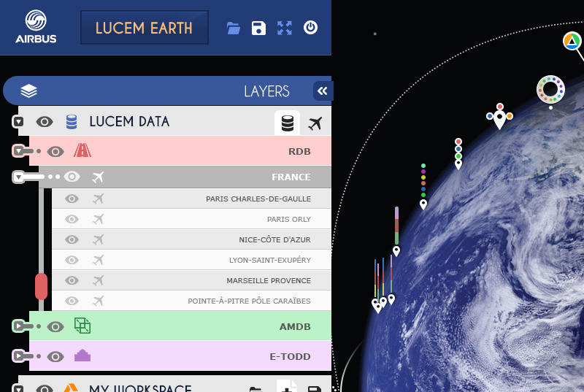Click airplane icon of Pointe-à-Pitre
Screen dimensions: 584x392
click(x=99, y=301)
